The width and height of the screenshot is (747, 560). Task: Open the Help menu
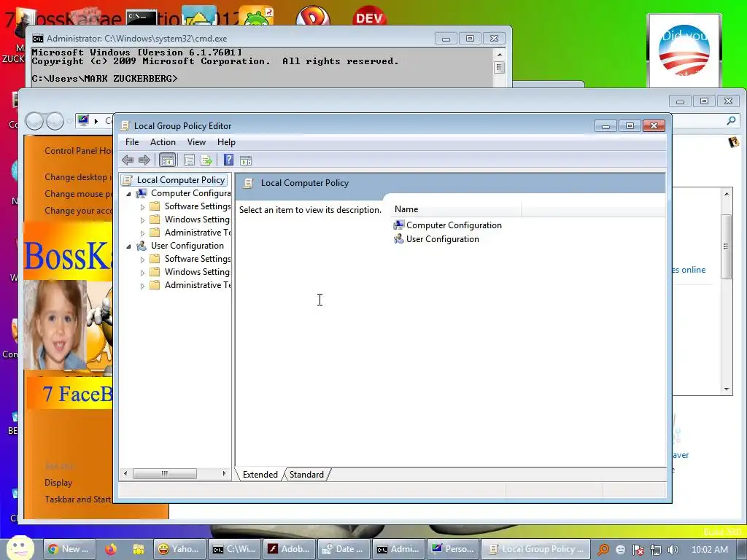tap(226, 142)
